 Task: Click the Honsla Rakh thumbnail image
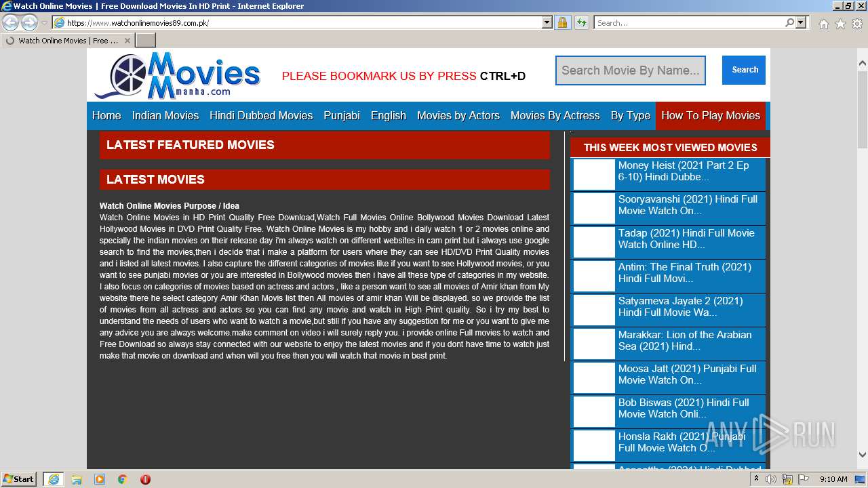(x=594, y=445)
